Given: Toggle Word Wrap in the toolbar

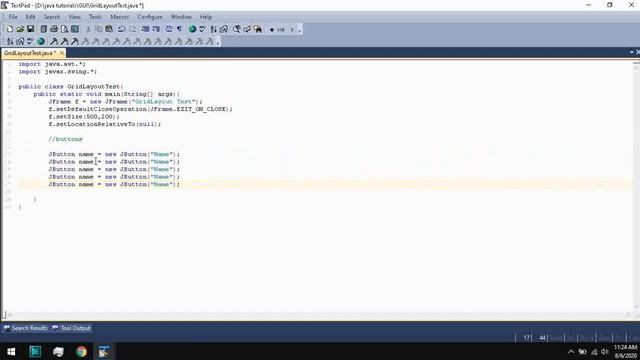Looking at the screenshot, I should 169,29.
